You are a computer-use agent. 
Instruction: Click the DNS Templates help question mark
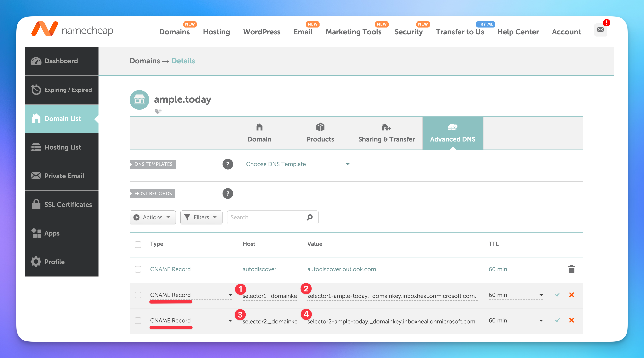click(227, 164)
